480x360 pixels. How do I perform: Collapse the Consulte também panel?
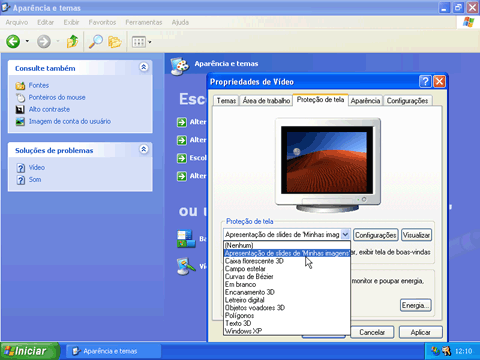144,67
